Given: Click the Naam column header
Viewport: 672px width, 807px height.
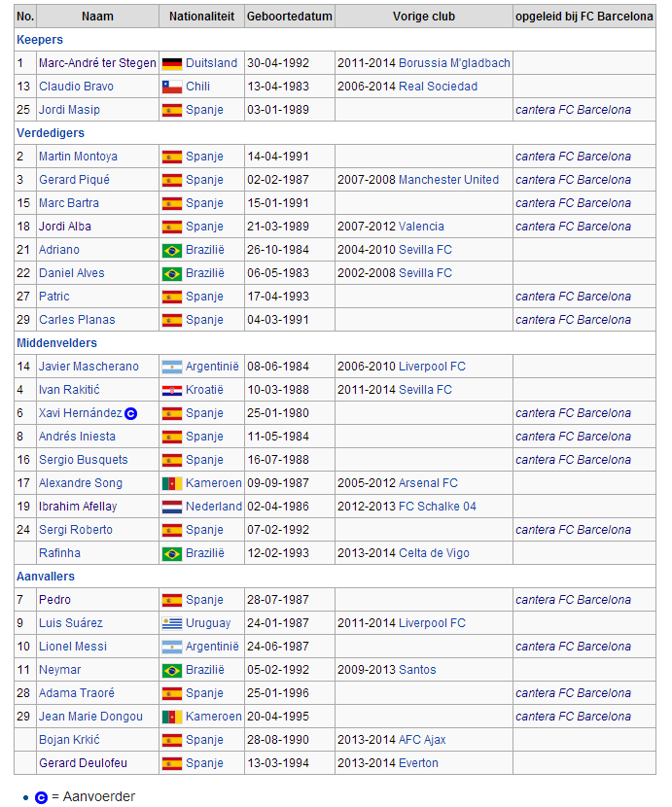Looking at the screenshot, I should click(97, 17).
